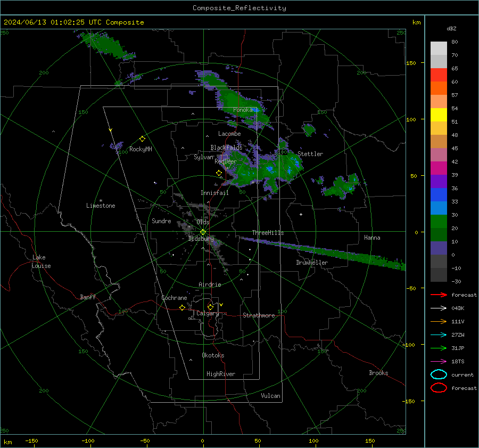Click the Limestone label
The image size is (479, 448).
pyautogui.click(x=101, y=206)
